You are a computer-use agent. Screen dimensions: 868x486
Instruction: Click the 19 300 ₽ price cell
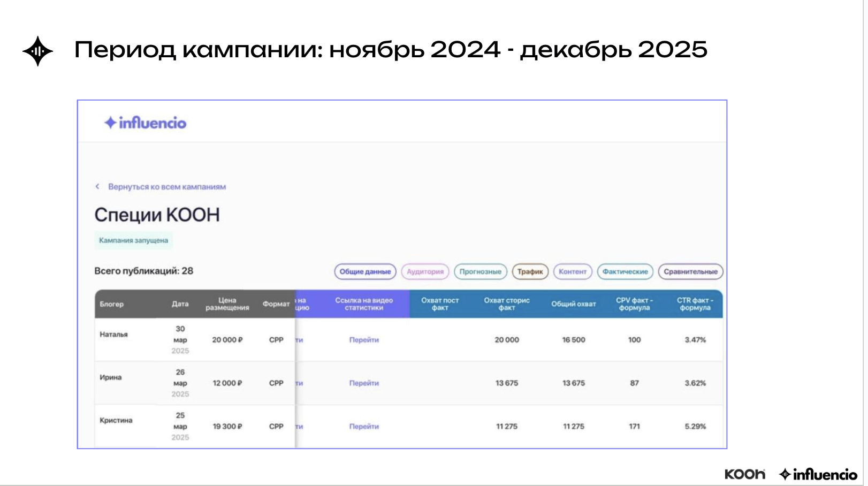click(x=227, y=427)
